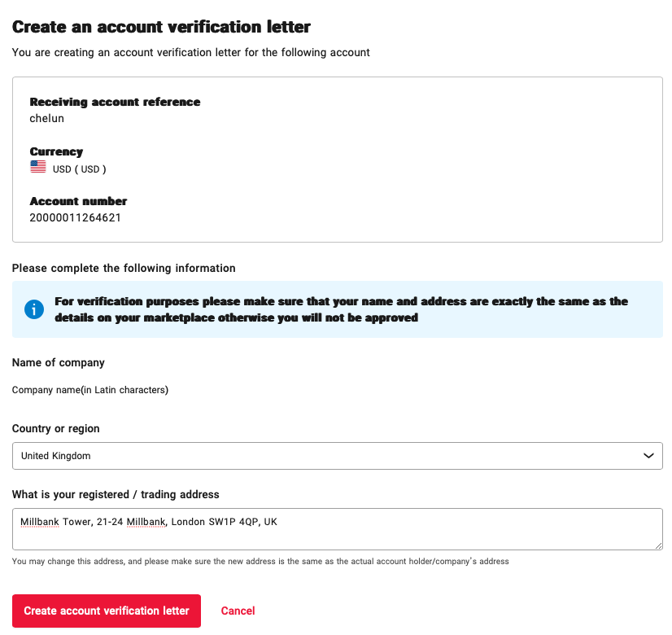
Task: Click the Name of company label
Action: tap(59, 362)
